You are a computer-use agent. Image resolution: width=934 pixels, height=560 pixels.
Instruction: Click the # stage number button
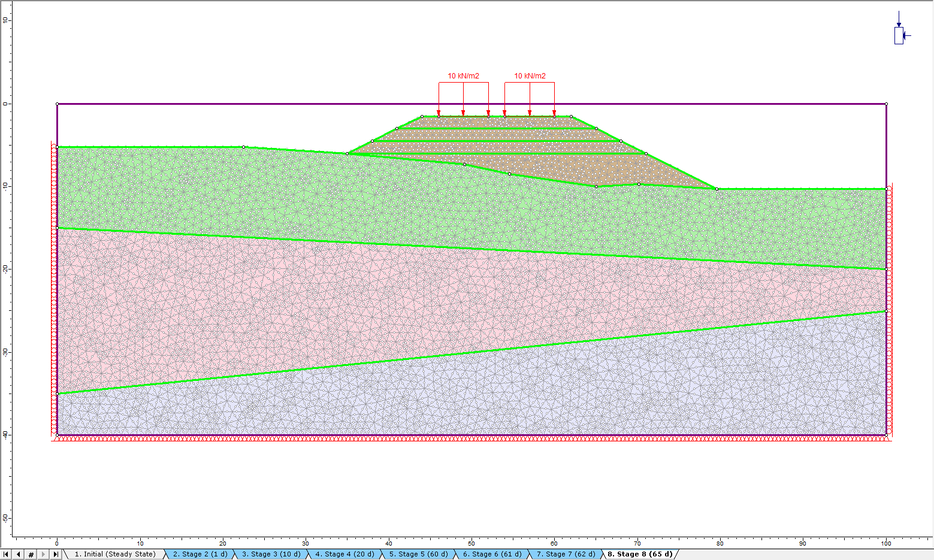[x=31, y=555]
